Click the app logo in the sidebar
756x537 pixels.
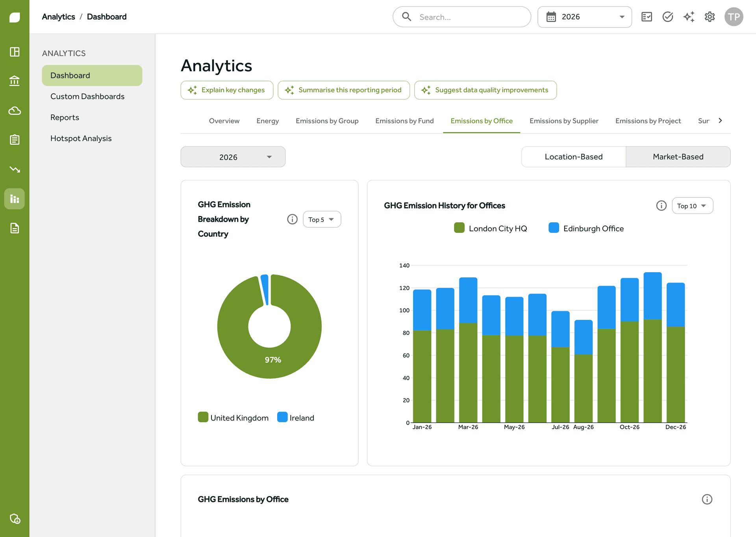pos(15,17)
